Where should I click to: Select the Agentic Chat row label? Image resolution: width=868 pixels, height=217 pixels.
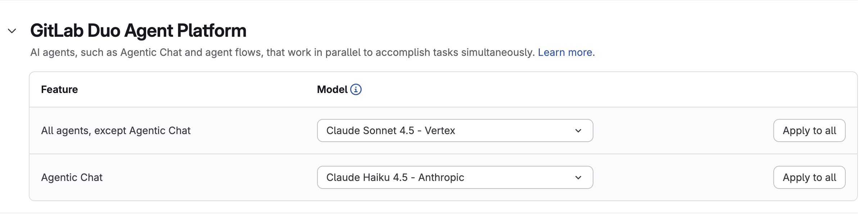click(72, 177)
